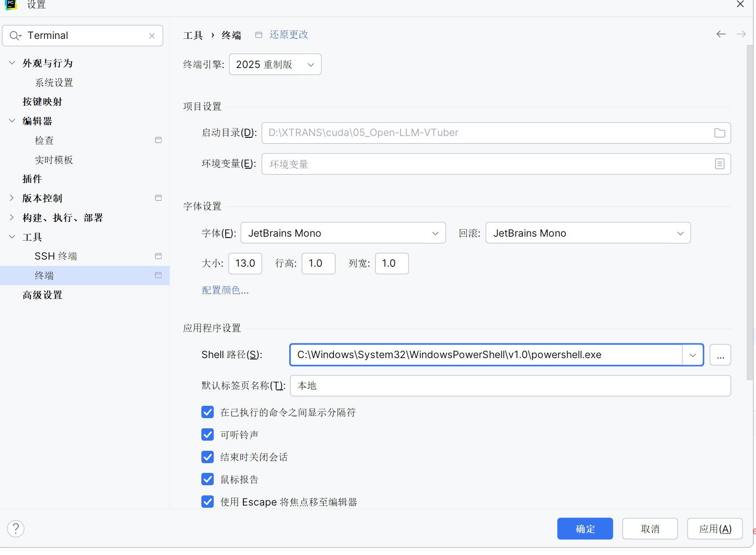Open the 字体 JetBrains Mono dropdown
The height and width of the screenshot is (555, 756).
(343, 233)
